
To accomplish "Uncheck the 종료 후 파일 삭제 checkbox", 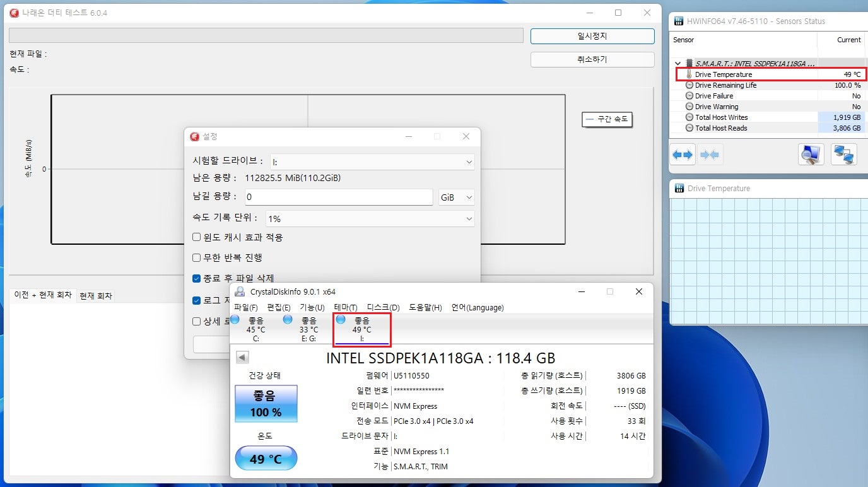I will click(197, 278).
